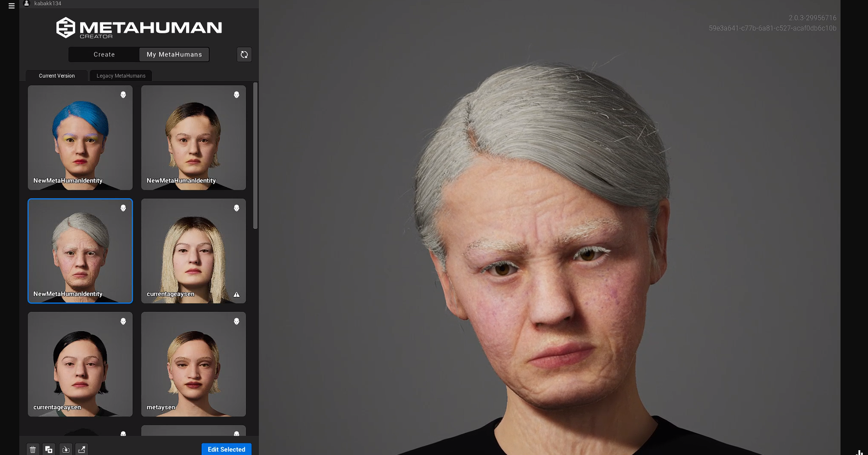Click the user account avatar icon

[27, 3]
